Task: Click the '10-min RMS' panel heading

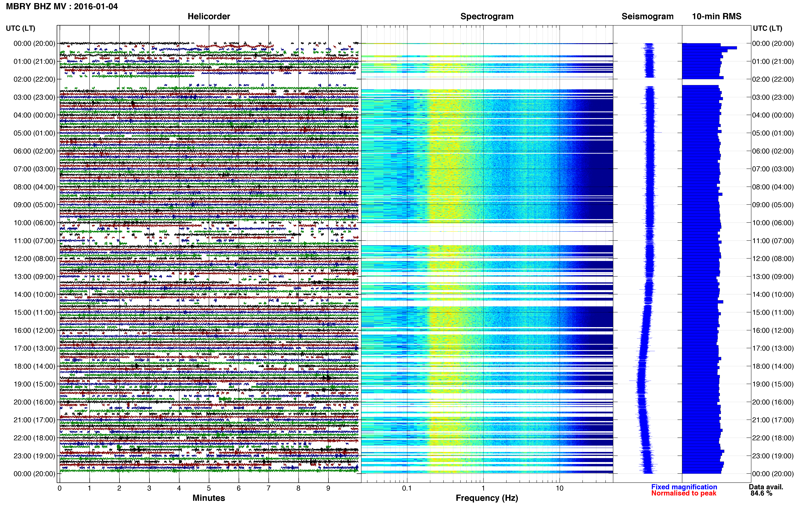Action: click(716, 16)
